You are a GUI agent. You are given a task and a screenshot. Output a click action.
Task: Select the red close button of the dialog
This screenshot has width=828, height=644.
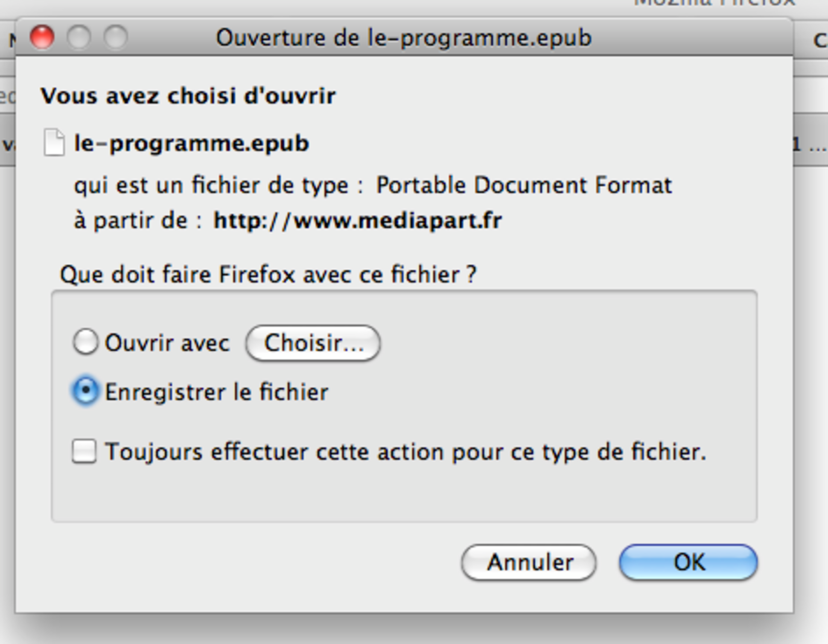(x=43, y=38)
